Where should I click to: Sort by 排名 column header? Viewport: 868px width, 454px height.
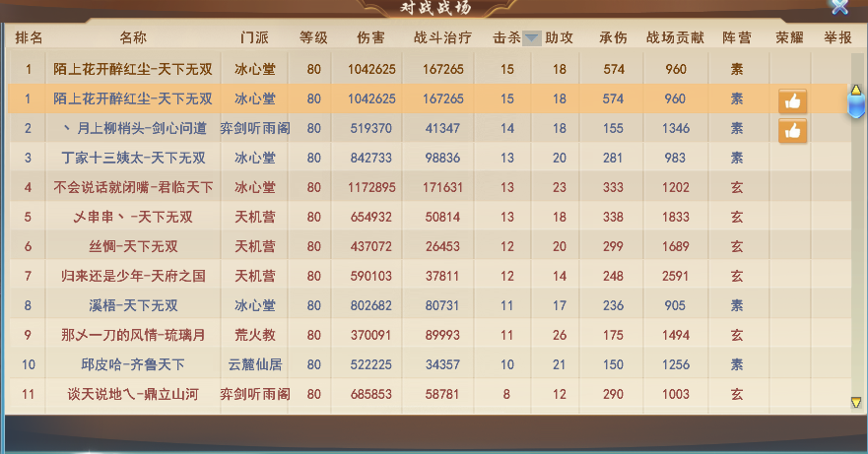(x=29, y=37)
